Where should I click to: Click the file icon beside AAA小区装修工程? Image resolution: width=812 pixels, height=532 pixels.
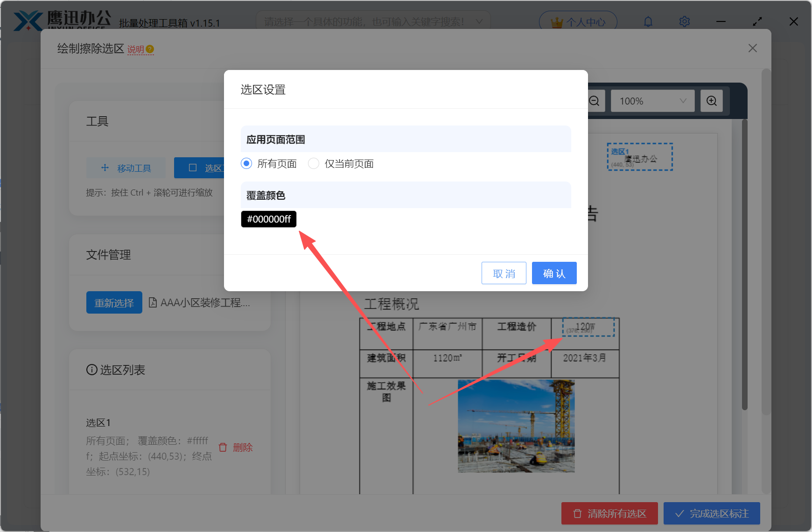pos(153,302)
